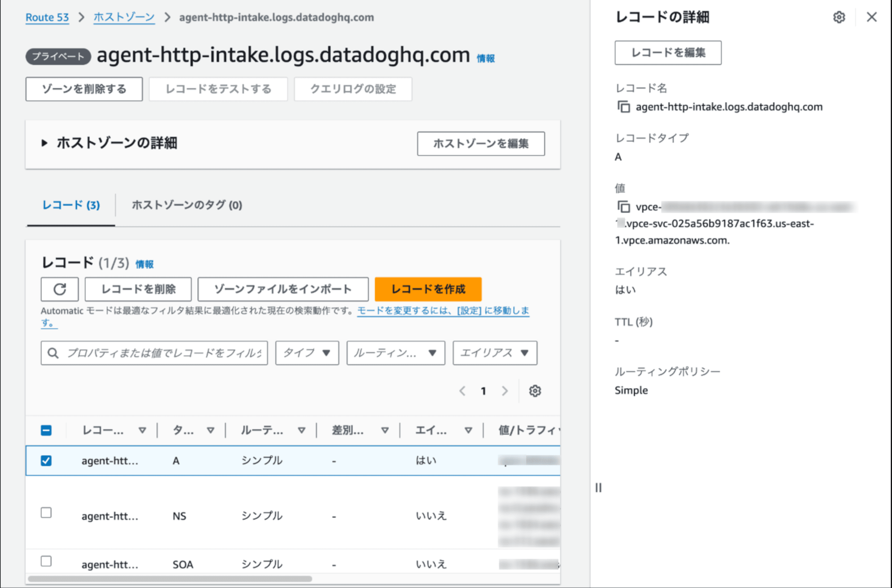Screen dimensions: 892x588
Task: Open 情報 link beside zone title
Action: point(486,58)
